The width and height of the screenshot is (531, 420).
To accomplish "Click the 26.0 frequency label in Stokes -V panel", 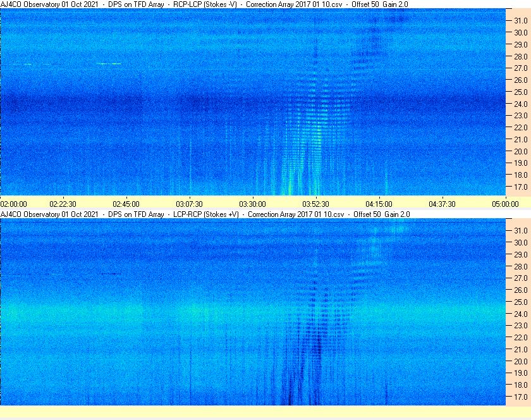I will click(x=521, y=80).
